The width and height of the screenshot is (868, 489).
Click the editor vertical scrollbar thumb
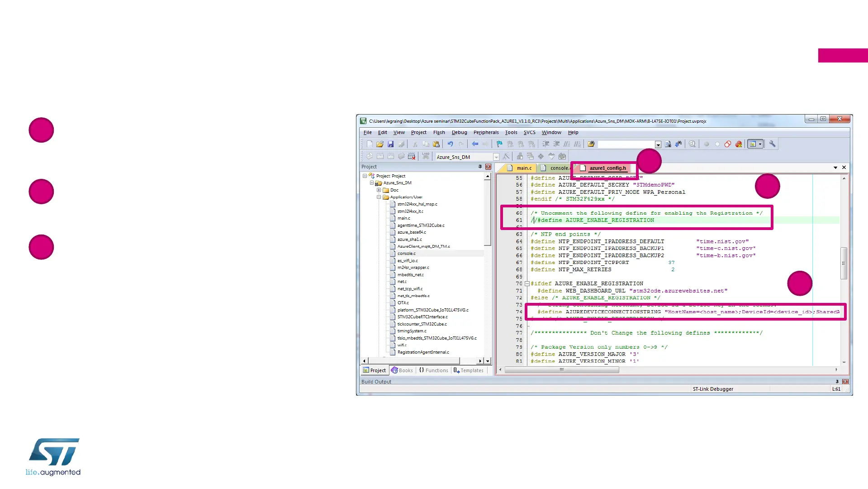[844, 263]
